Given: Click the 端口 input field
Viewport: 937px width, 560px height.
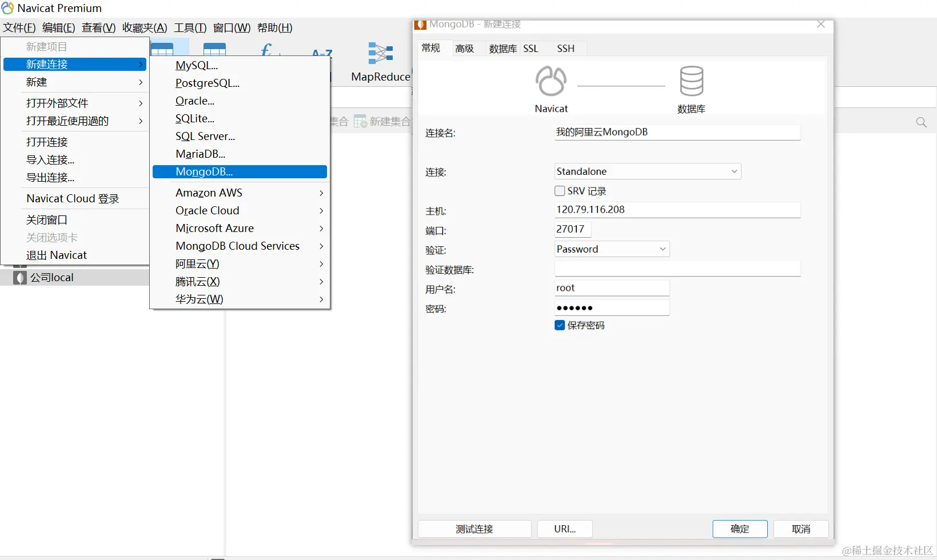Looking at the screenshot, I should [573, 229].
